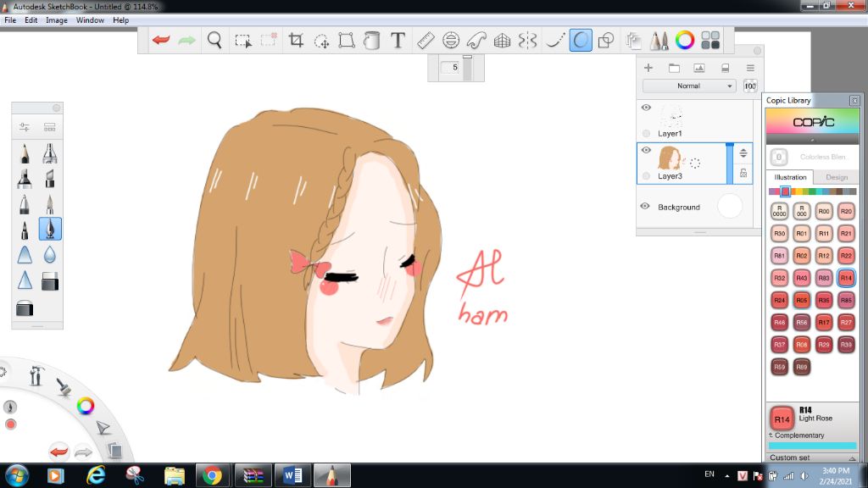868x488 pixels.
Task: Click the cyan complementary color bar
Action: [812, 445]
